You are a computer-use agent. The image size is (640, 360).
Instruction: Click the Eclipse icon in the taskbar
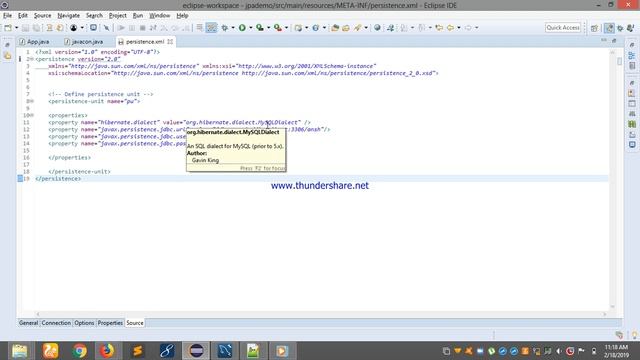196,351
